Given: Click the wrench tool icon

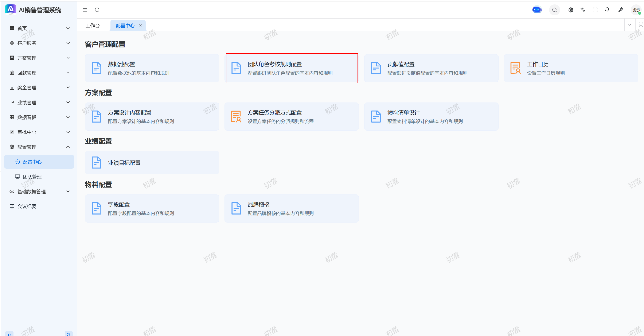Looking at the screenshot, I should 621,10.
